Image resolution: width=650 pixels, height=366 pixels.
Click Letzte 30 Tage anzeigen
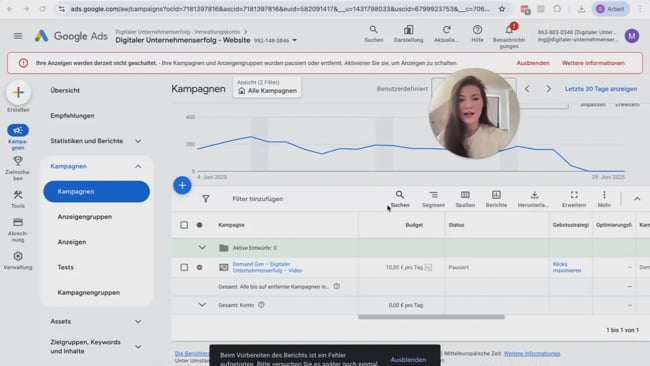coord(601,89)
